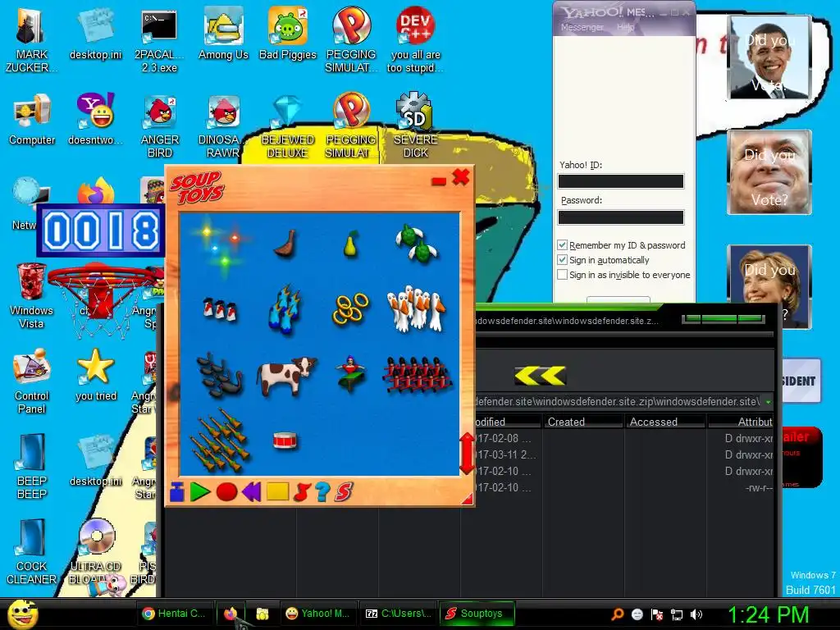Open the 2PACAL 2.3.exe desktop icon
Image resolution: width=840 pixels, height=630 pixels.
[159, 41]
